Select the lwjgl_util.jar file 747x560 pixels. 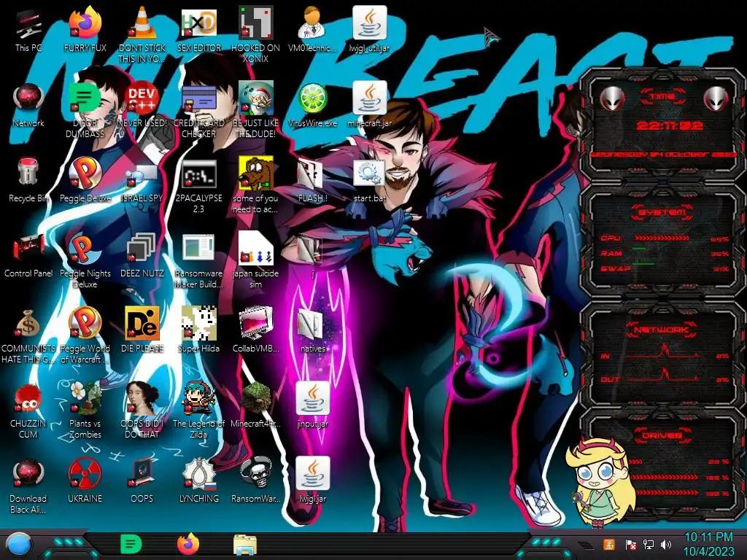tap(370, 24)
